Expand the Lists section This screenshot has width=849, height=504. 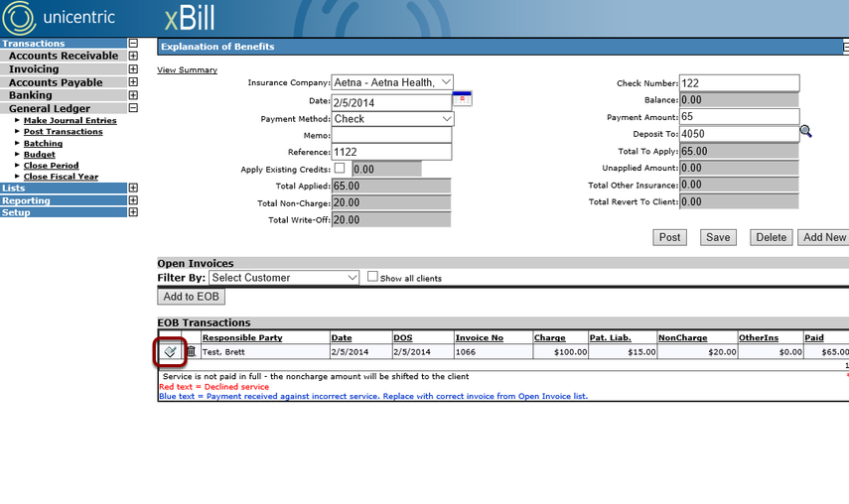133,188
